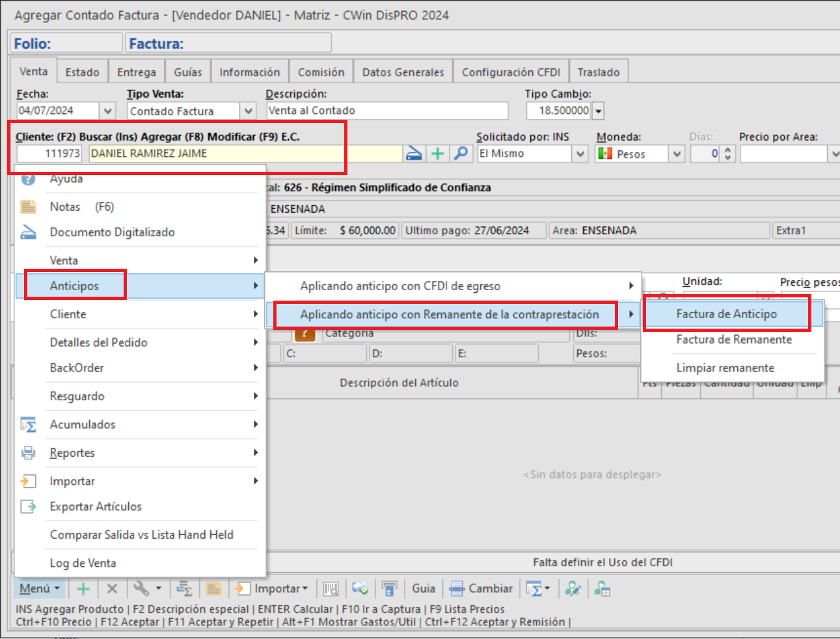840x639 pixels.
Task: Click the orange notes icon in bottom toolbar
Action: [x=213, y=589]
